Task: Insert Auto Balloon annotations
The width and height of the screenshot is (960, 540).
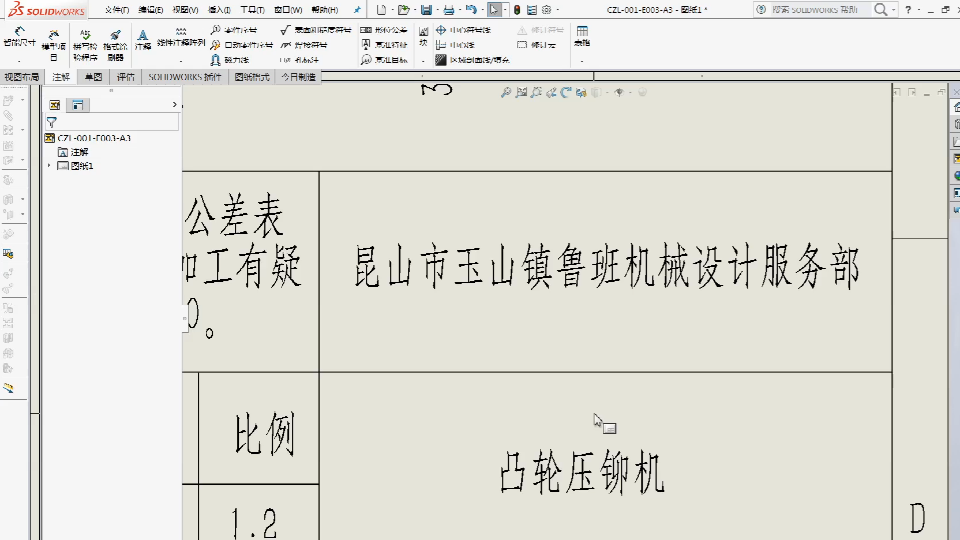Action: (x=241, y=45)
